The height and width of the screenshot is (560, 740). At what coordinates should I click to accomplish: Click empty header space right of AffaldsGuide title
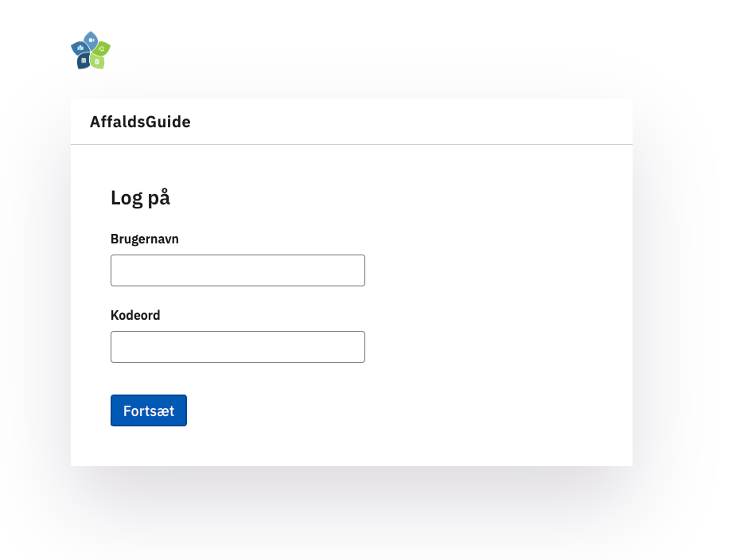pyautogui.click(x=411, y=122)
